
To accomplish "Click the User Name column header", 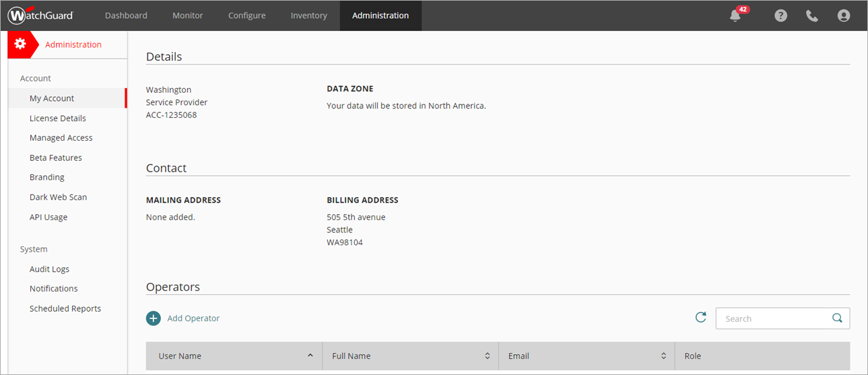I will click(233, 356).
